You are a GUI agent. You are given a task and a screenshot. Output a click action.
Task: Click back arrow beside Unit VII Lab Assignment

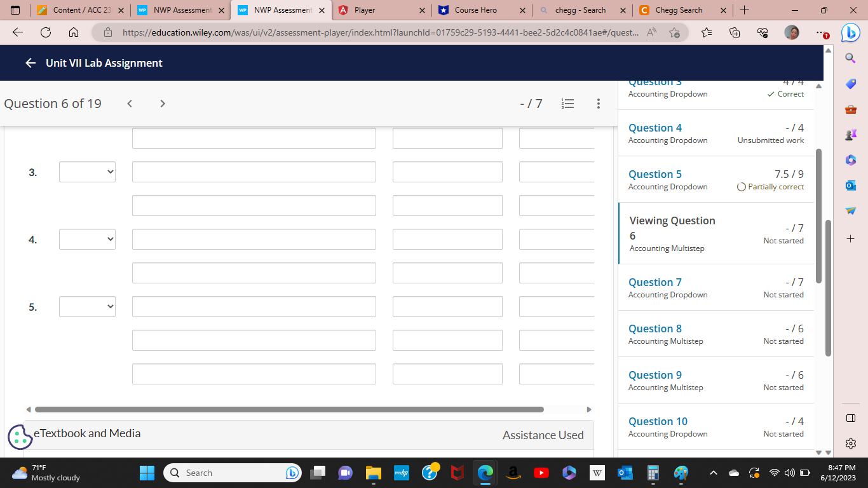point(30,63)
